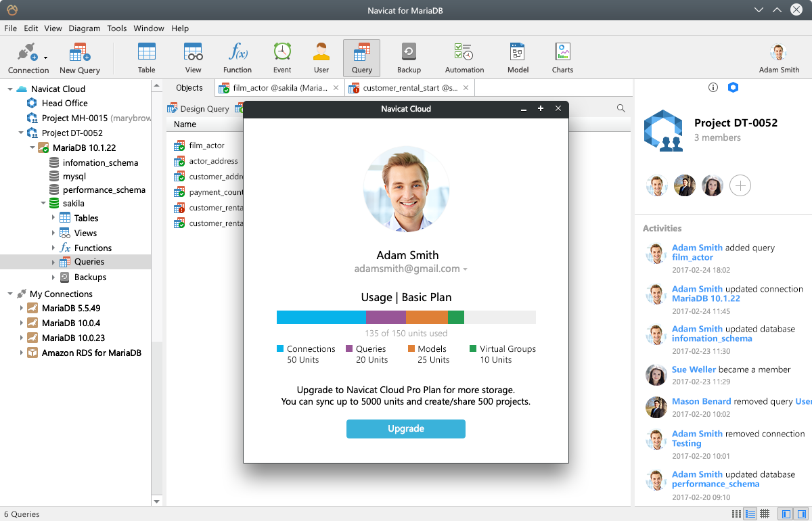
Task: Close the film_actor @sakila tab
Action: (x=336, y=88)
